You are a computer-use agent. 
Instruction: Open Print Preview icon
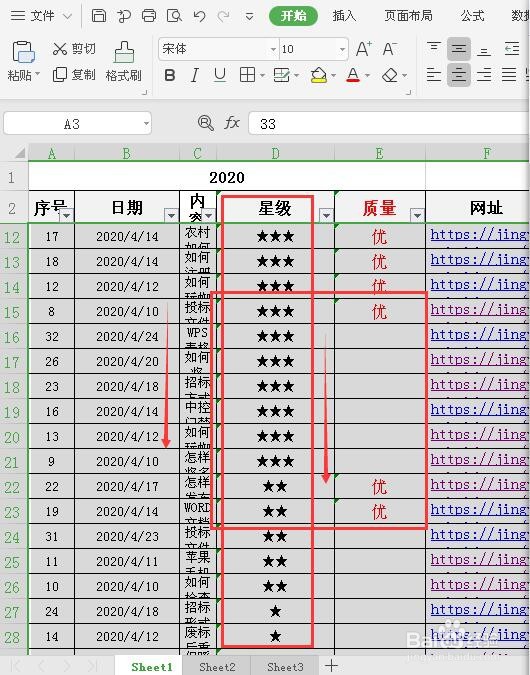(174, 16)
